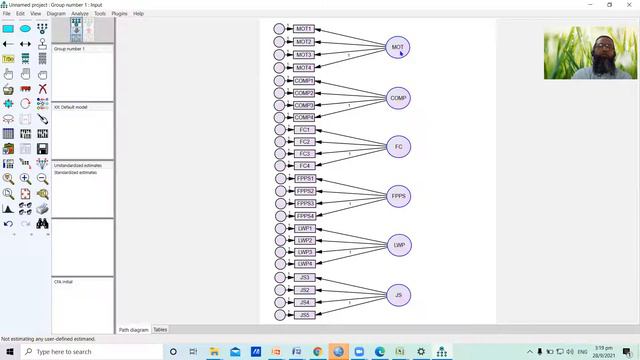Viewport: 640px width, 360px height.
Task: Click the FC1 observed variable box
Action: click(x=304, y=130)
